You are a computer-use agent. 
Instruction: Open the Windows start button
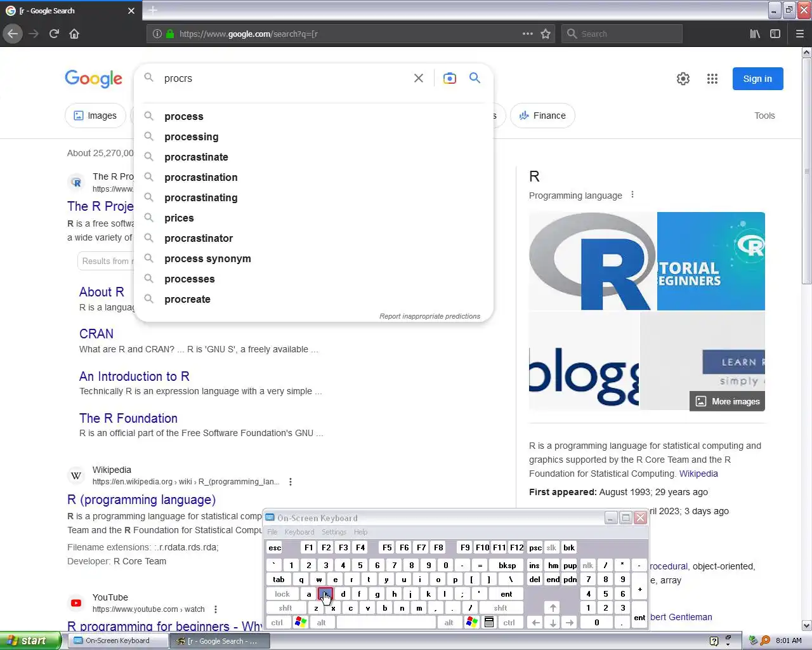pos(30,640)
